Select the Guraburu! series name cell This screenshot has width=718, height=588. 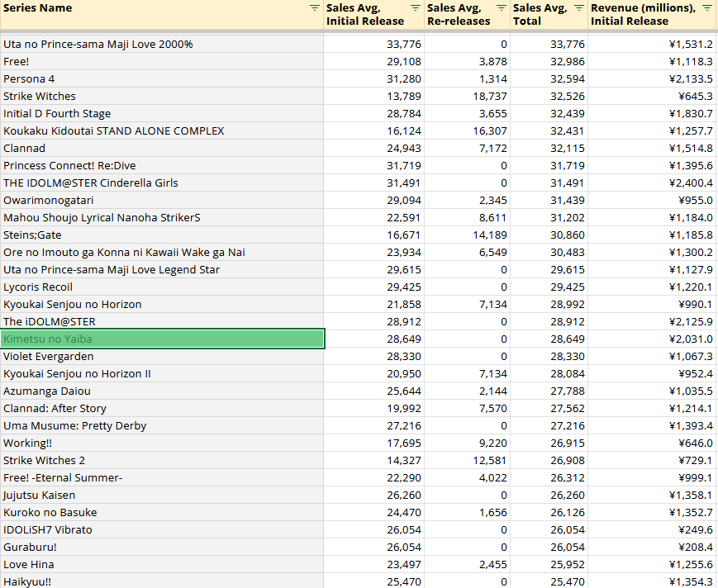162,548
